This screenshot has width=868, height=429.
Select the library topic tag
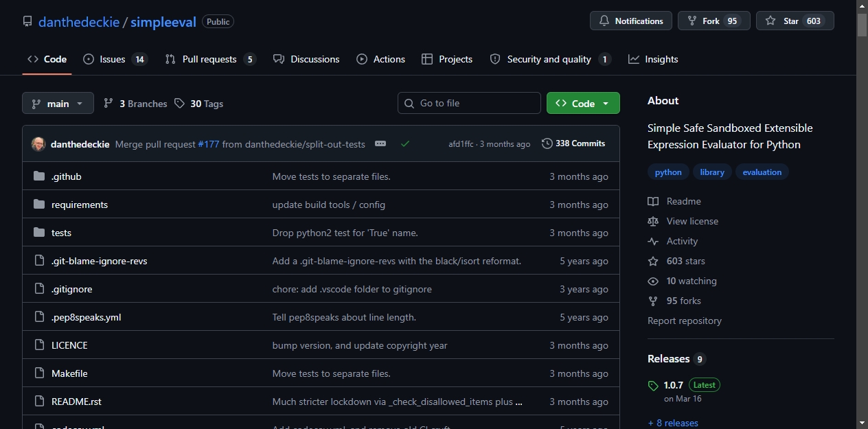pyautogui.click(x=712, y=172)
